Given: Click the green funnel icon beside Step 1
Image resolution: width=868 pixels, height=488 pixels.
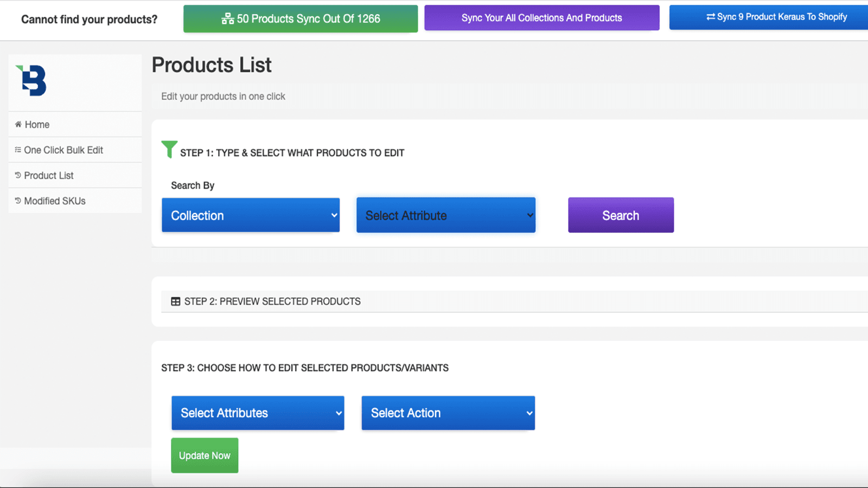Looking at the screenshot, I should (169, 149).
